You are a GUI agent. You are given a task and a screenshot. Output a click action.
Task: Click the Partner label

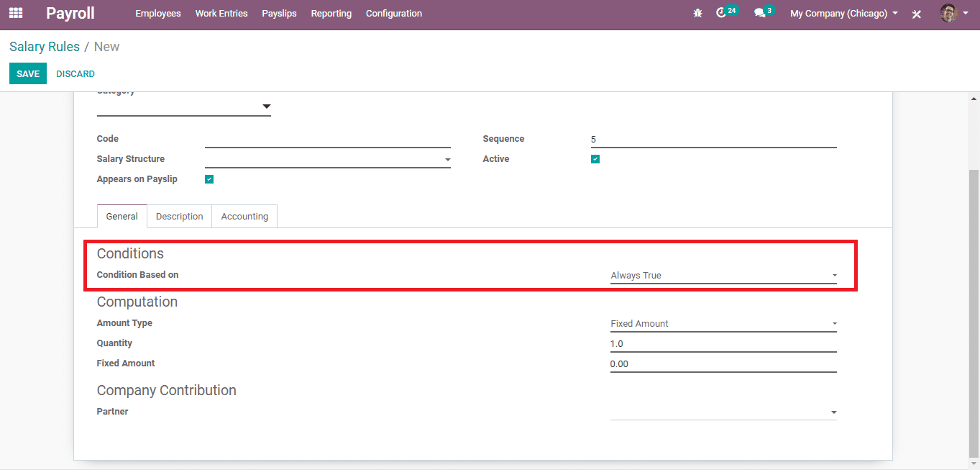click(113, 412)
